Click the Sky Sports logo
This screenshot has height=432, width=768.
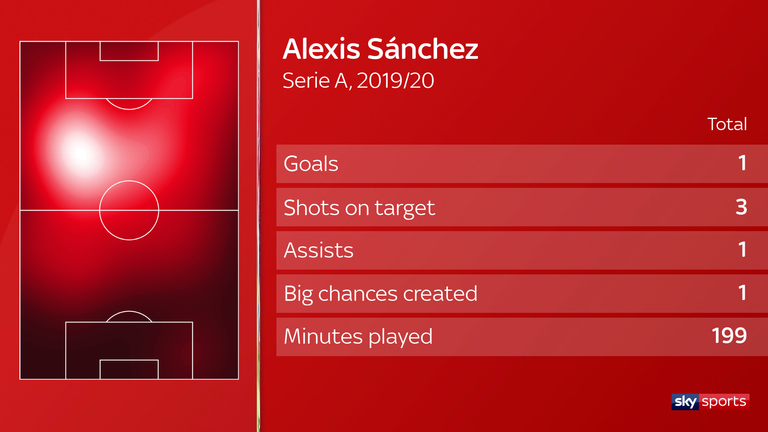pyautogui.click(x=710, y=401)
